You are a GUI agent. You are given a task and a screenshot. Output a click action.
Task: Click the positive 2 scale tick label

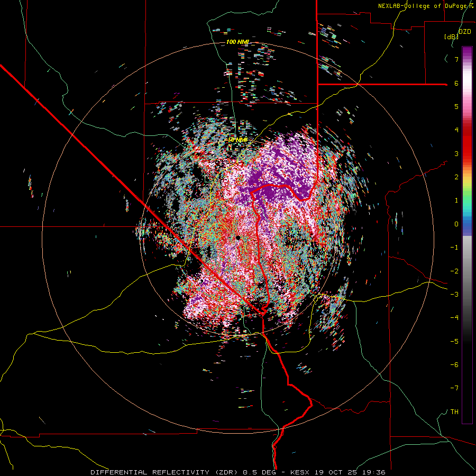point(456,177)
